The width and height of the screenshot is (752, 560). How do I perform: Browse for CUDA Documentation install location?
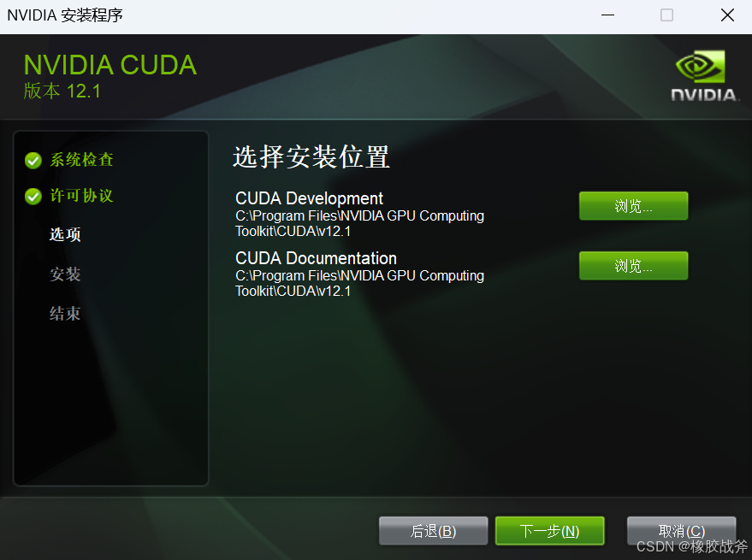pos(634,266)
